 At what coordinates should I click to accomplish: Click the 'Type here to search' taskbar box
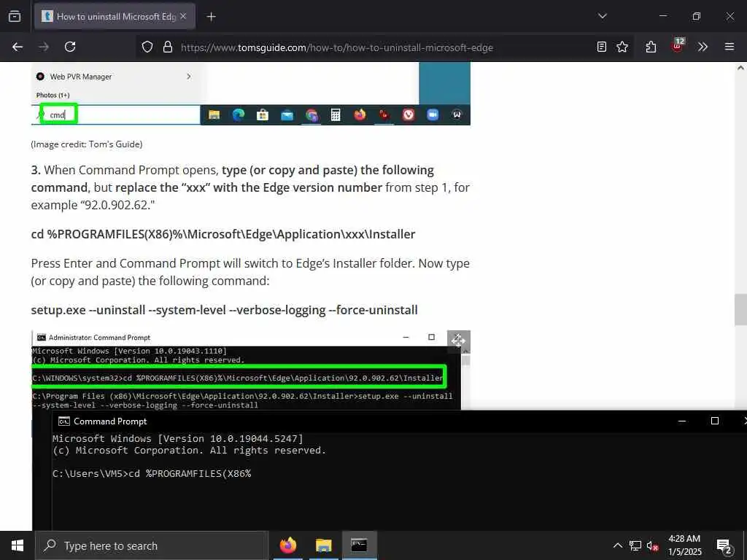coord(152,545)
